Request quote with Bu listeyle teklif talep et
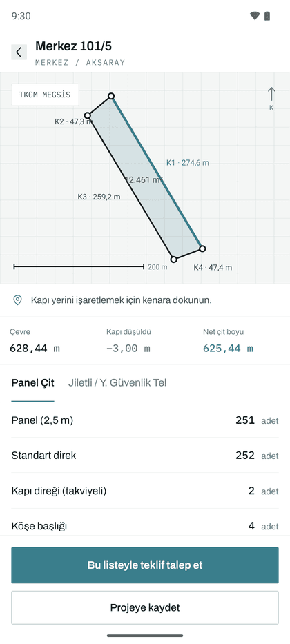Viewport: 290px width, 644px height. click(x=145, y=565)
